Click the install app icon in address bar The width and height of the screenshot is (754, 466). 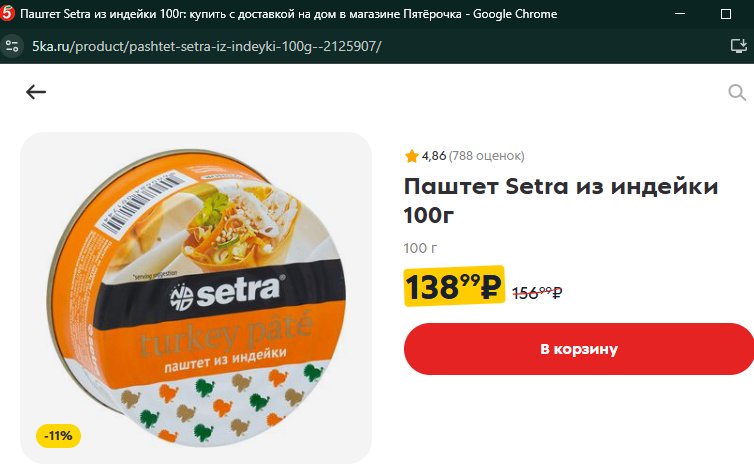click(x=738, y=46)
